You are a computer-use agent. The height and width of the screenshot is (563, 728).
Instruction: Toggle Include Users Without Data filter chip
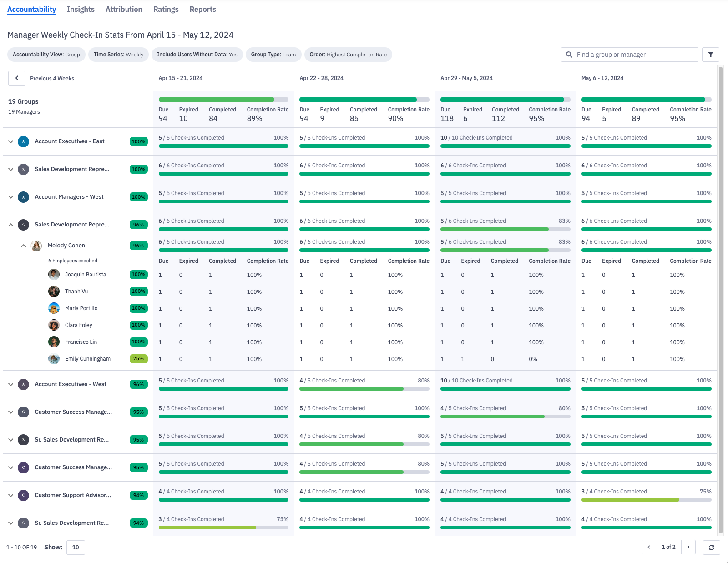[197, 55]
